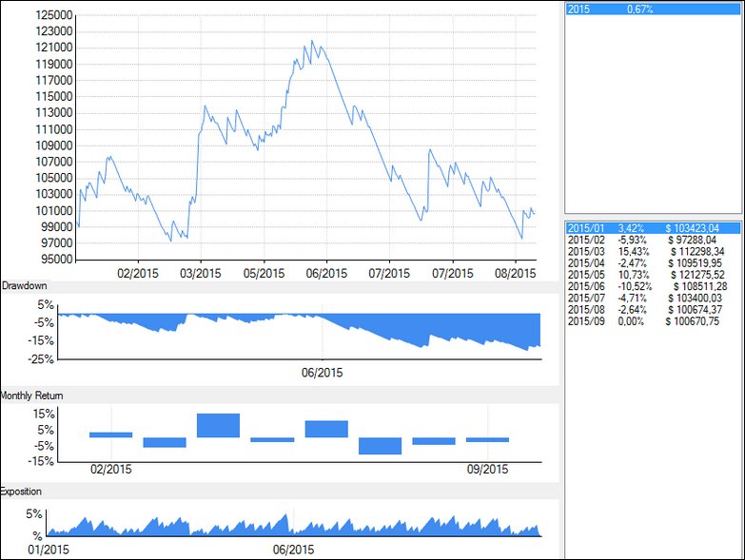Click the equity curve peak near 06/2015
The height and width of the screenshot is (560, 745).
coord(312,41)
